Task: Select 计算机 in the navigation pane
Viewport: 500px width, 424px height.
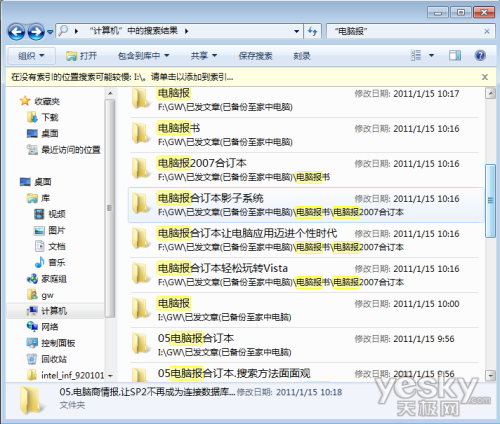Action: click(x=54, y=311)
